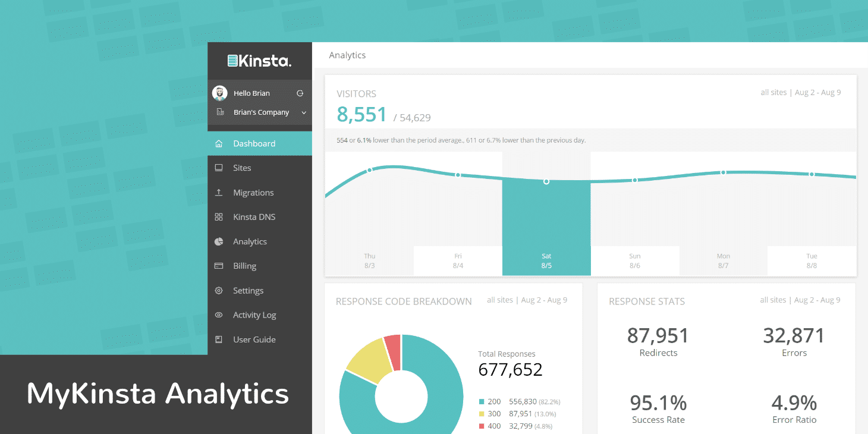The width and height of the screenshot is (868, 434).
Task: Click the logout icon beside Hello Brian
Action: click(x=300, y=93)
